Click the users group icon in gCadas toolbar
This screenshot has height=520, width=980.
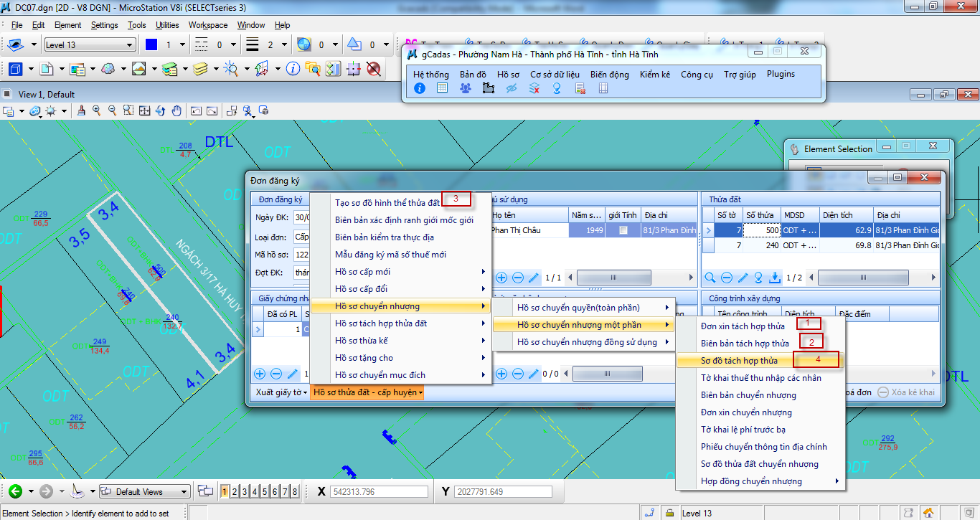coord(466,88)
